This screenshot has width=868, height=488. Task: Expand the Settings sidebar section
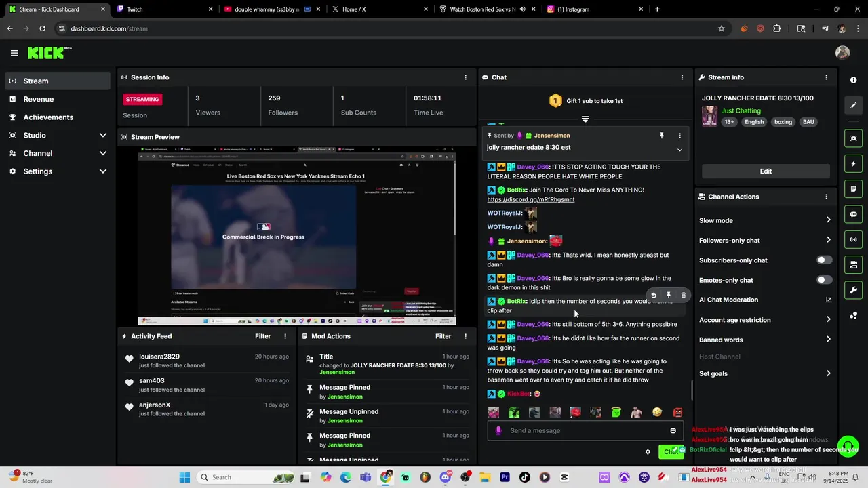point(103,171)
